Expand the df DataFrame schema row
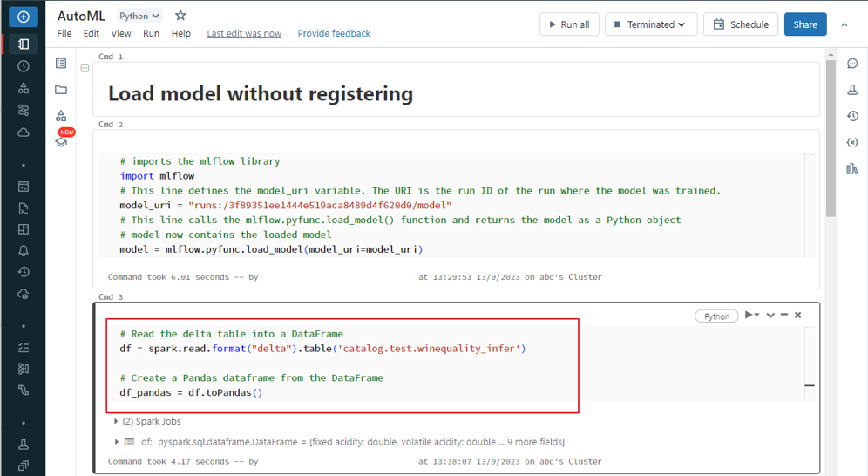 pos(116,442)
